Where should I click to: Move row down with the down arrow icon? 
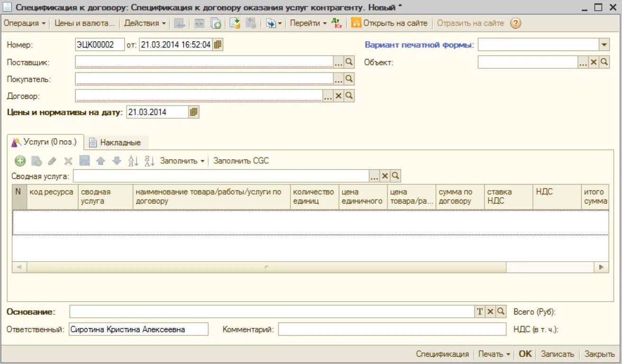coord(117,161)
